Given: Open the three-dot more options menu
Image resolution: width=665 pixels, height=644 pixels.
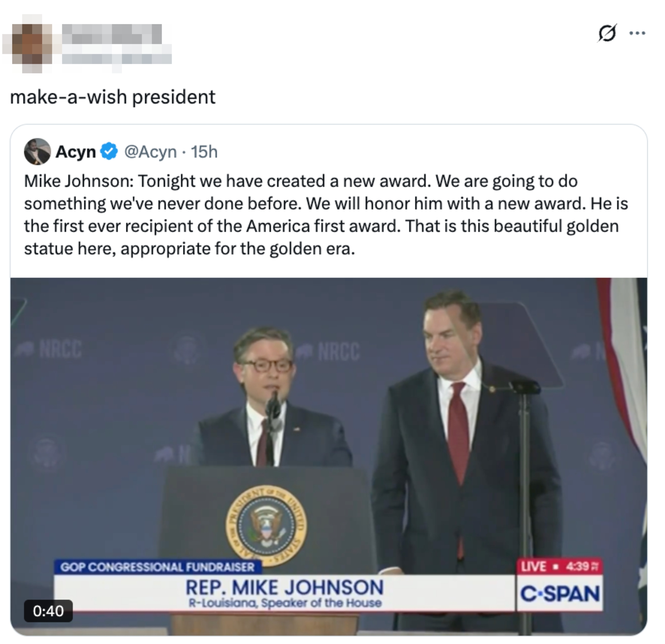Looking at the screenshot, I should coord(637,33).
